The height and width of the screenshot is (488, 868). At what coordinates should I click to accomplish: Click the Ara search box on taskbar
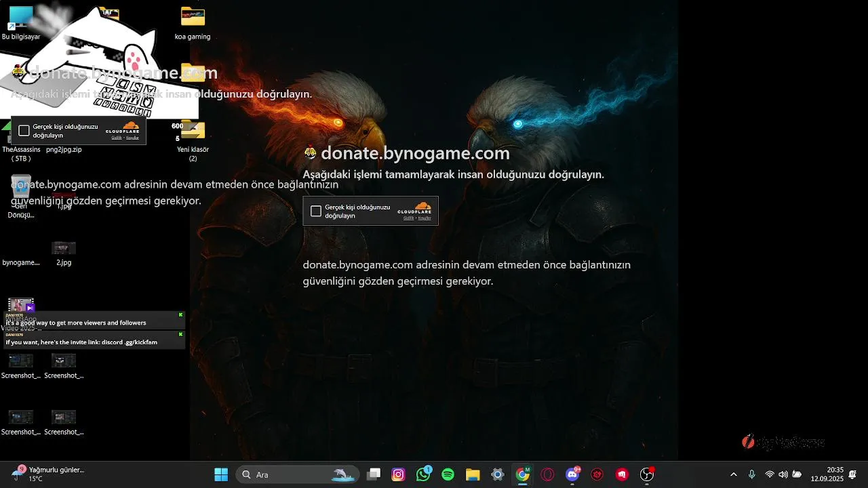[x=296, y=474]
